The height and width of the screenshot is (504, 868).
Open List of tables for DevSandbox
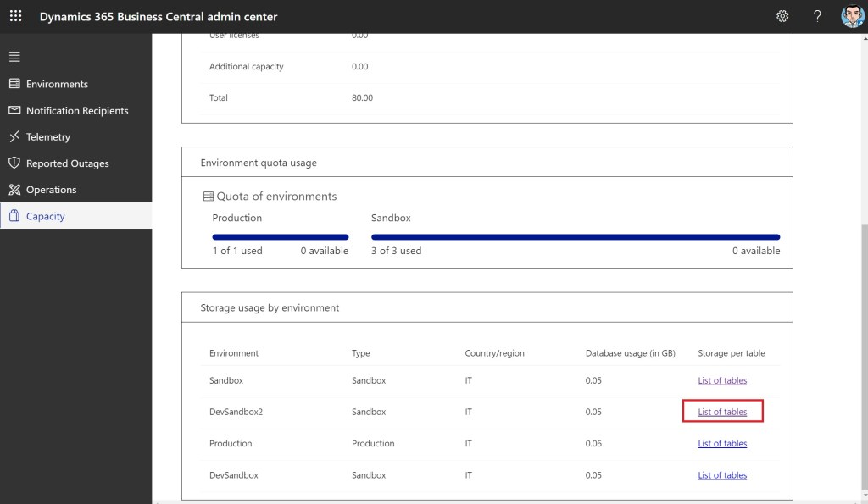(722, 475)
